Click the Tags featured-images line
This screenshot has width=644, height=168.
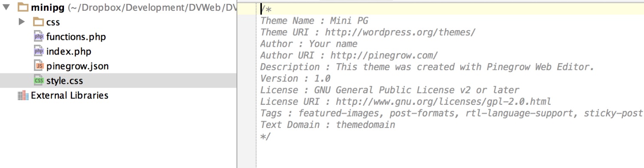pos(452,113)
